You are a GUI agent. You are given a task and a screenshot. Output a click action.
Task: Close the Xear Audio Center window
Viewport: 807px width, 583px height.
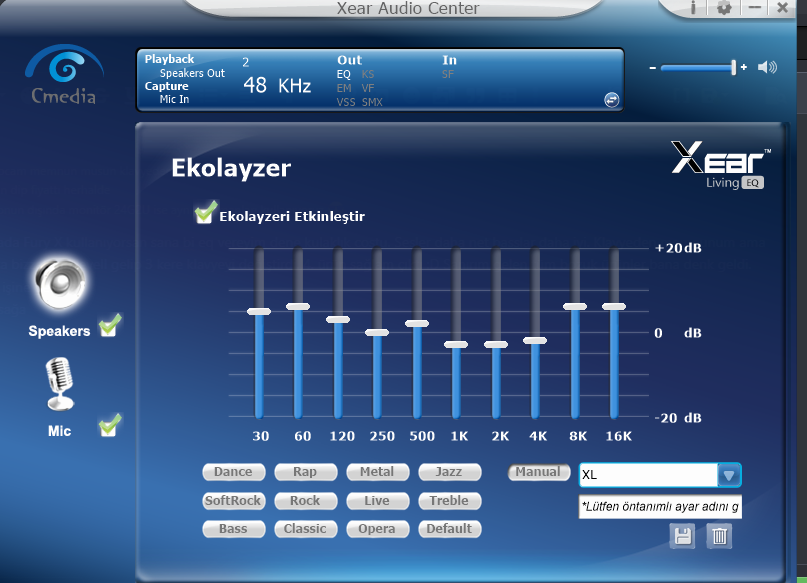click(782, 7)
